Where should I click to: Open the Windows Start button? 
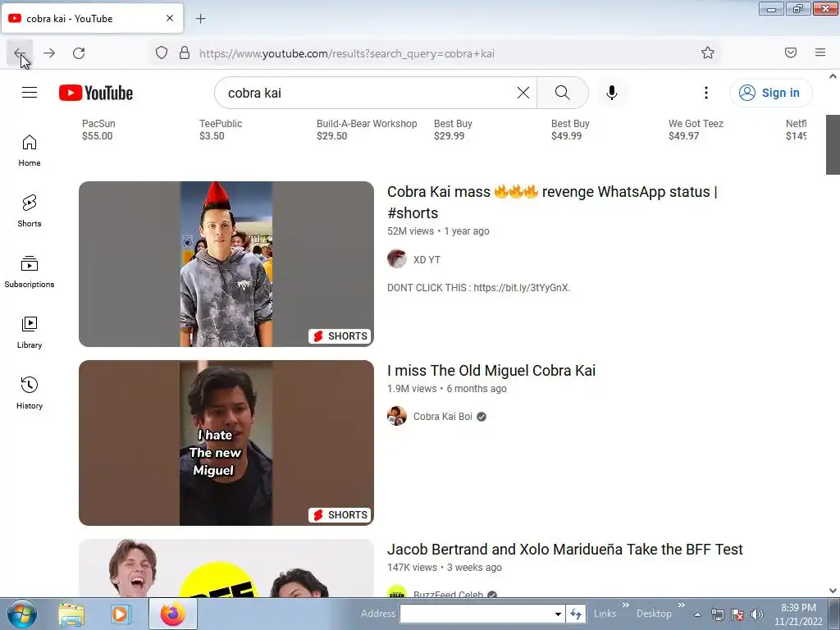(22, 614)
